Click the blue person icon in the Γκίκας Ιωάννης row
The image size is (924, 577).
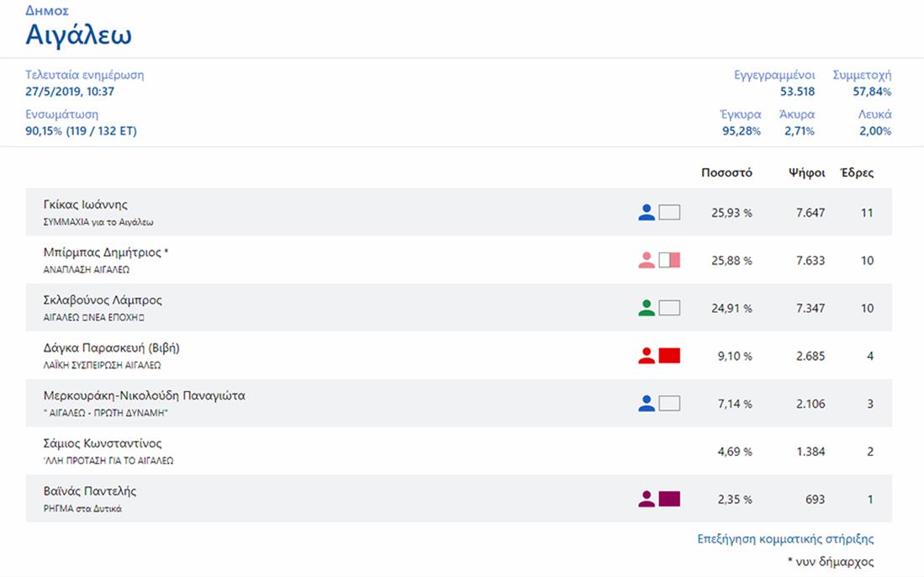647,213
